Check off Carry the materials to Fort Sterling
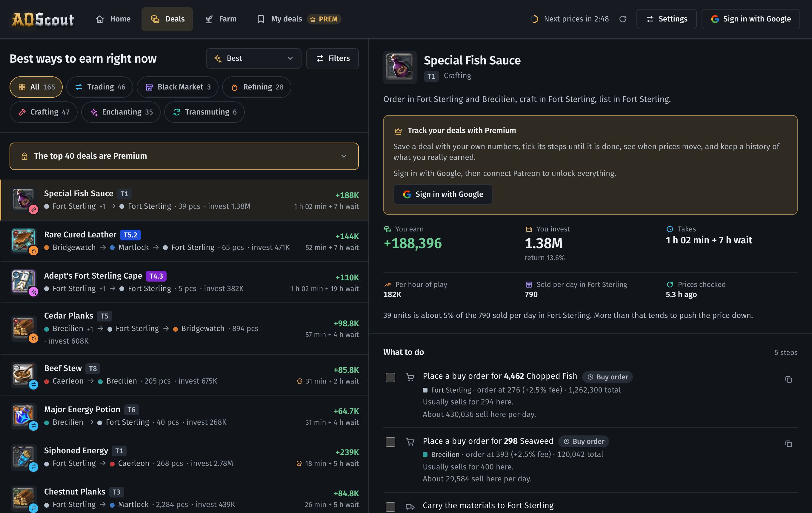 (390, 507)
